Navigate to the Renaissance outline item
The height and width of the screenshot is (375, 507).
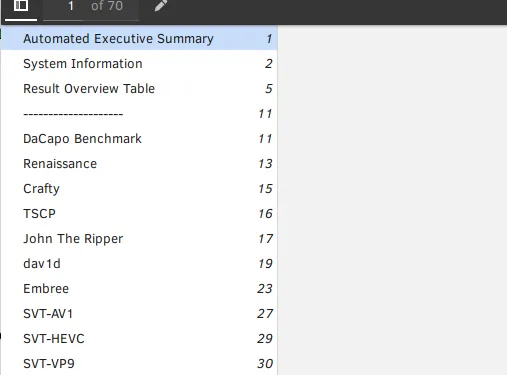[139, 164]
